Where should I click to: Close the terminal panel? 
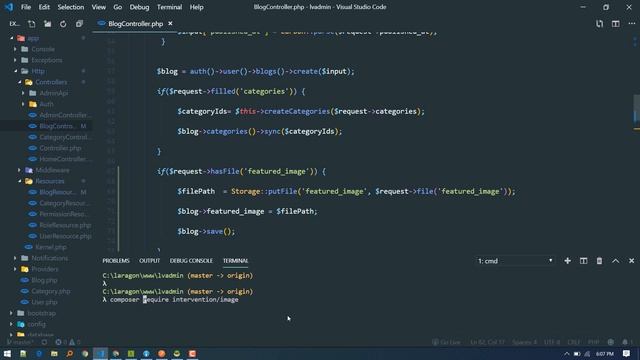pos(631,261)
